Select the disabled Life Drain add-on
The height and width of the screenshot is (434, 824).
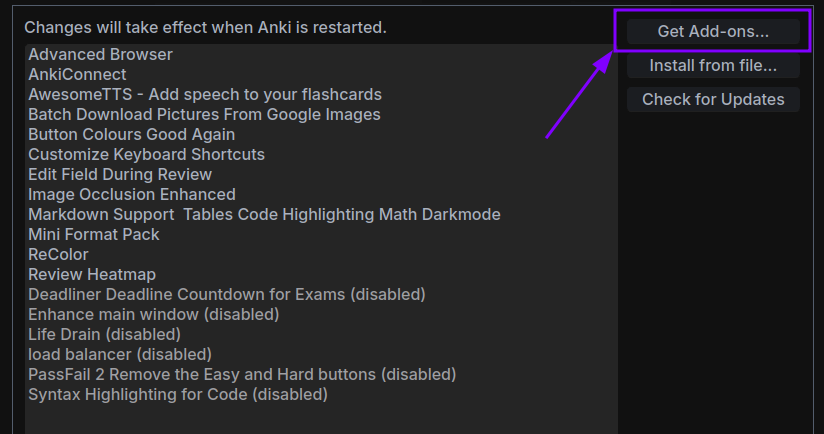click(105, 334)
